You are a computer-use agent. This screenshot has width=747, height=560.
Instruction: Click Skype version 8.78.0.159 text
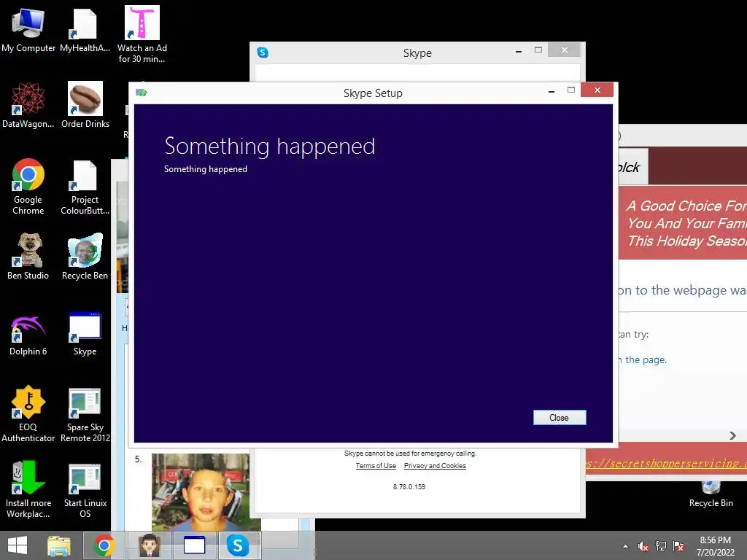pos(409,486)
